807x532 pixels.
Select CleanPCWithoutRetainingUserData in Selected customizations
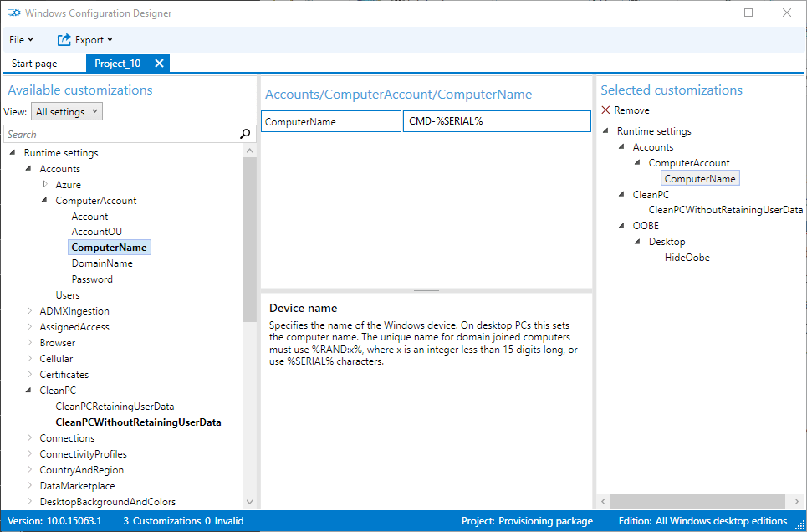726,210
